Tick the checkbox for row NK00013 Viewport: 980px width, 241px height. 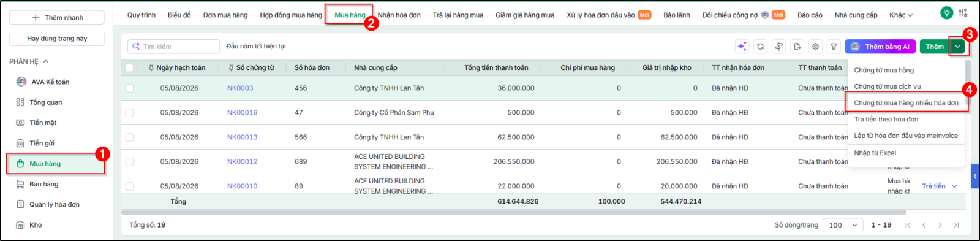(129, 137)
